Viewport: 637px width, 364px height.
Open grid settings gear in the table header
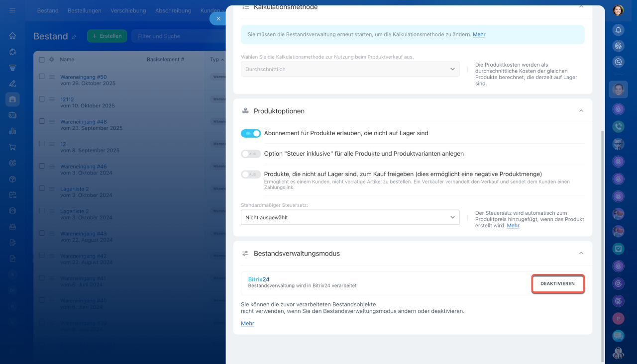pyautogui.click(x=51, y=60)
